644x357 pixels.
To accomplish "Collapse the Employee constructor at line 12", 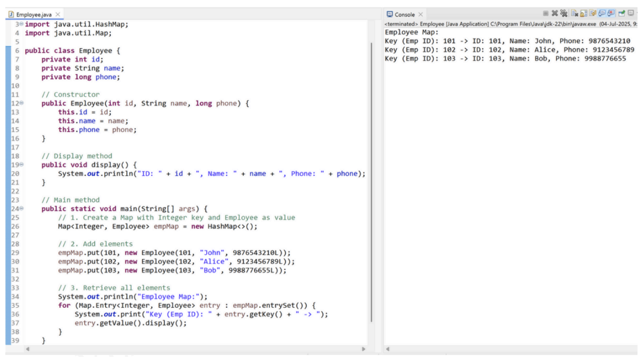I will pos(22,104).
